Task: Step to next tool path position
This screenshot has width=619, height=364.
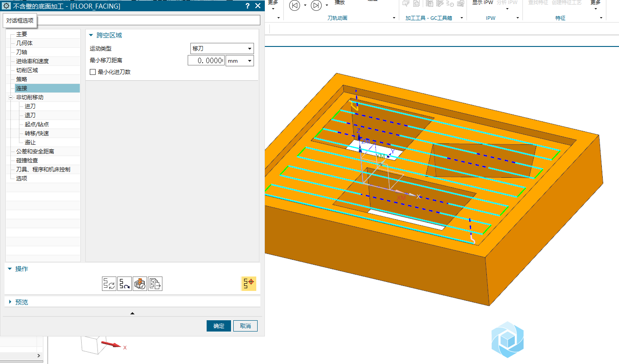Action: point(316,5)
